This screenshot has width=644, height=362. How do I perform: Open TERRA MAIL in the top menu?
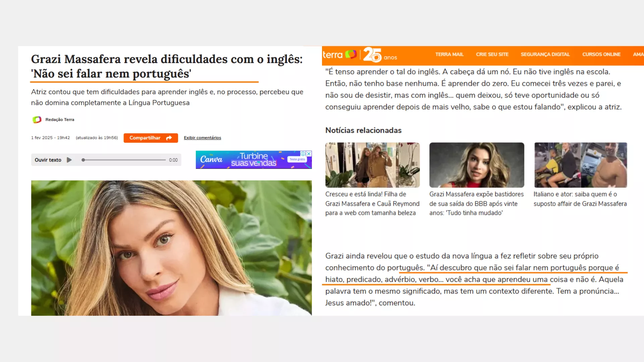coord(449,54)
